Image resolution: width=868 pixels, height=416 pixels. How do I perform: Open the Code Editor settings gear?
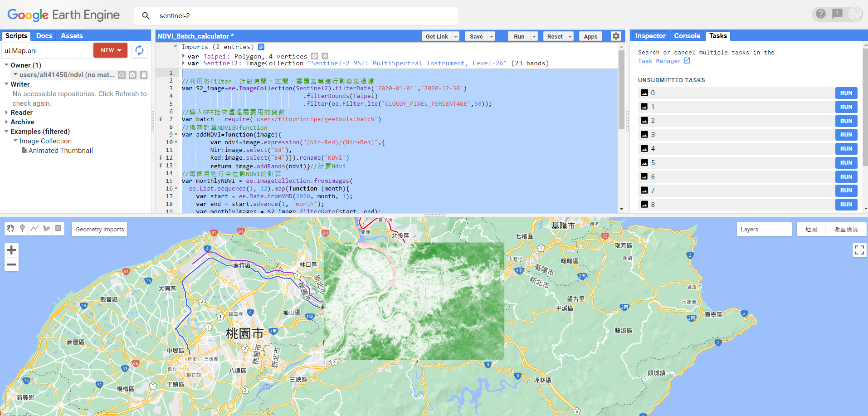pyautogui.click(x=616, y=36)
